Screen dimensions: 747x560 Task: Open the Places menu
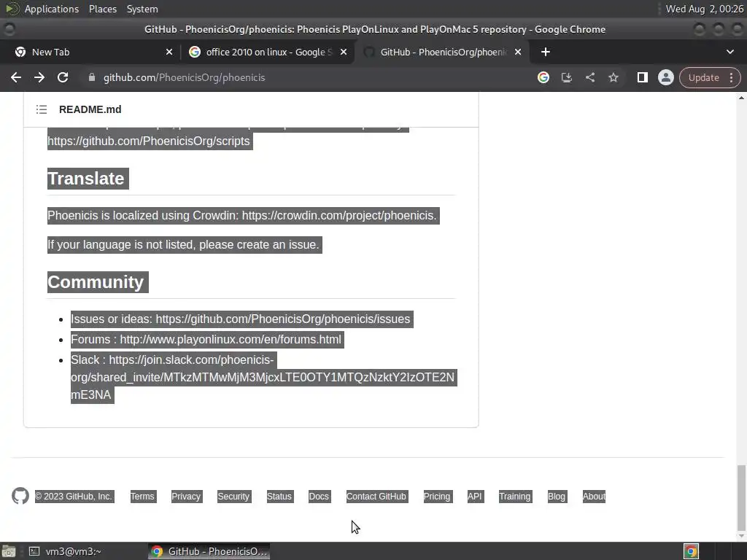(103, 9)
